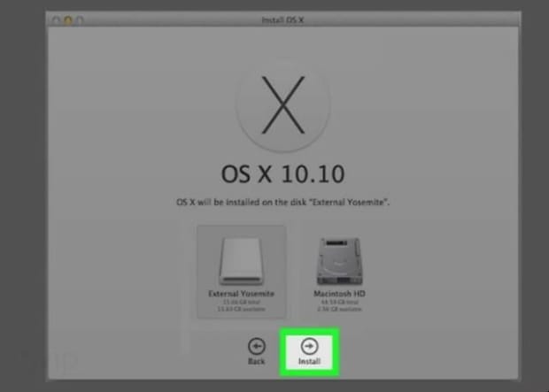Click the Install arrow icon

pos(309,346)
